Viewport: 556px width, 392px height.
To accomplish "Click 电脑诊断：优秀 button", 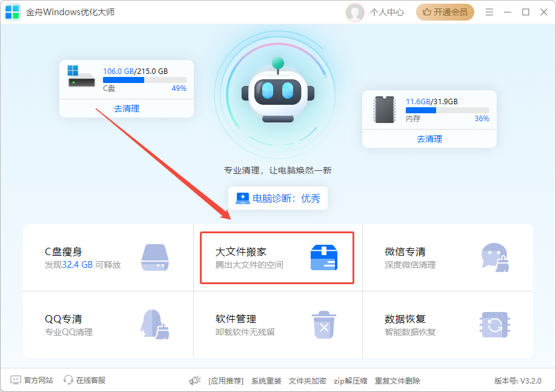I will click(278, 198).
